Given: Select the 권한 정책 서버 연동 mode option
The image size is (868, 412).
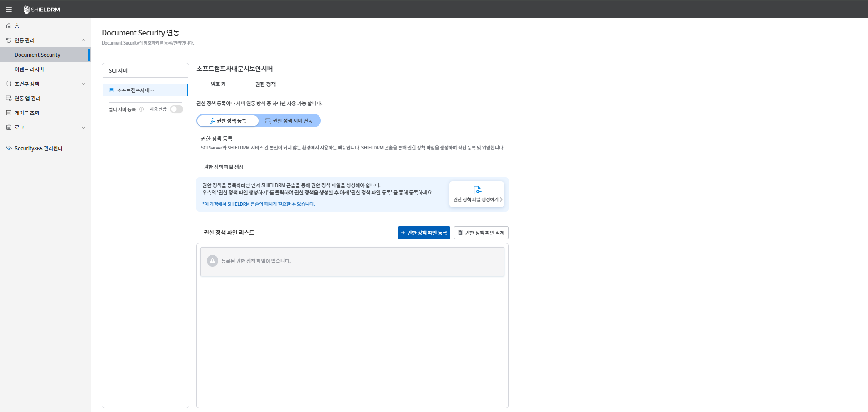Looking at the screenshot, I should [289, 121].
